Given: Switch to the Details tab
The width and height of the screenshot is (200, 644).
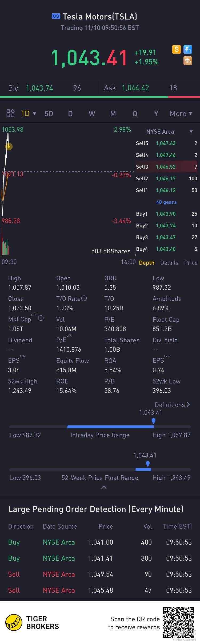Looking at the screenshot, I should click(169, 263).
